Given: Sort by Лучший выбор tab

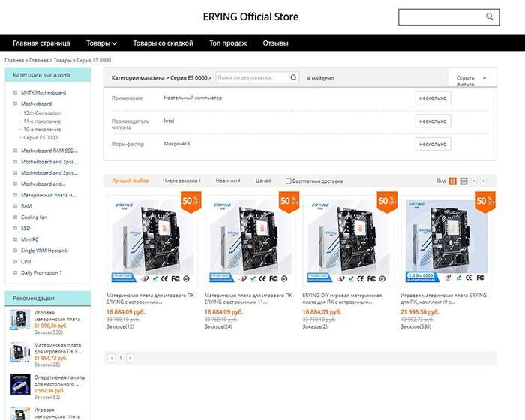Looking at the screenshot, I should pyautogui.click(x=130, y=181).
